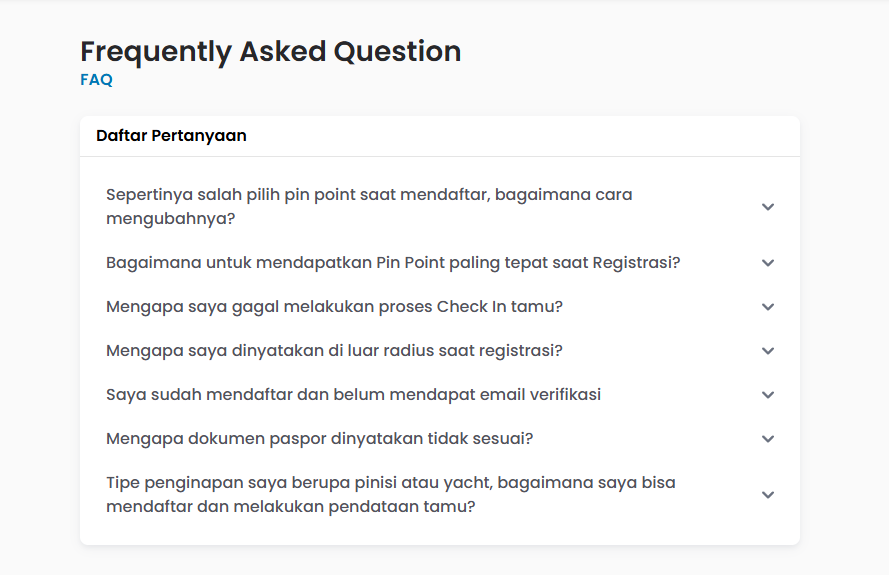Click chevron for 'pinisi atau yacht' question
The image size is (889, 575).
(768, 495)
